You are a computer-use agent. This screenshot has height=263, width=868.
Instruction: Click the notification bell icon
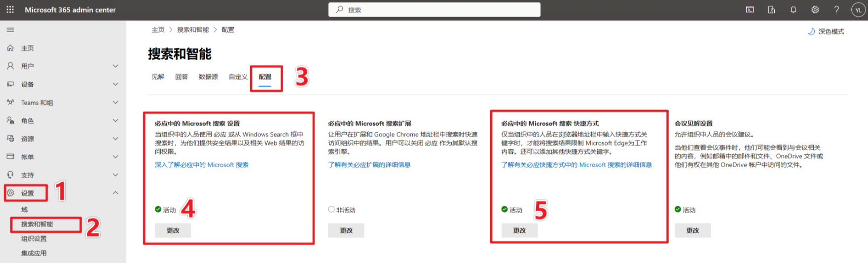793,10
